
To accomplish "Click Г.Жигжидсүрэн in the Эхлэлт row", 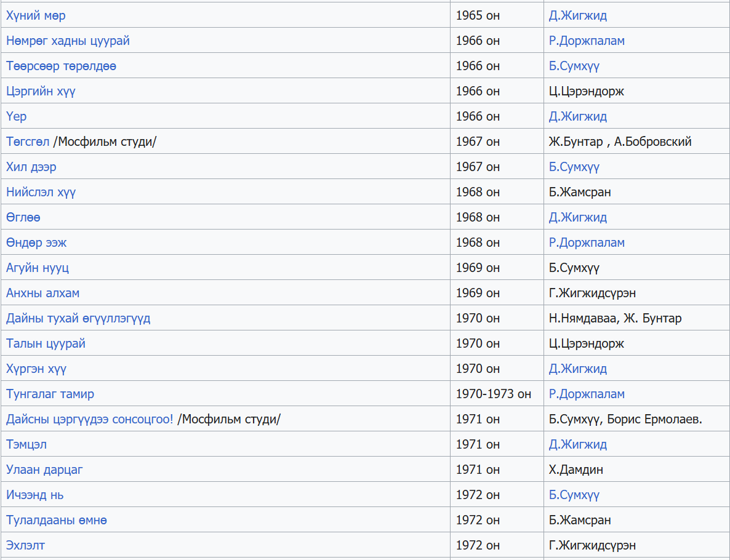I will [592, 545].
